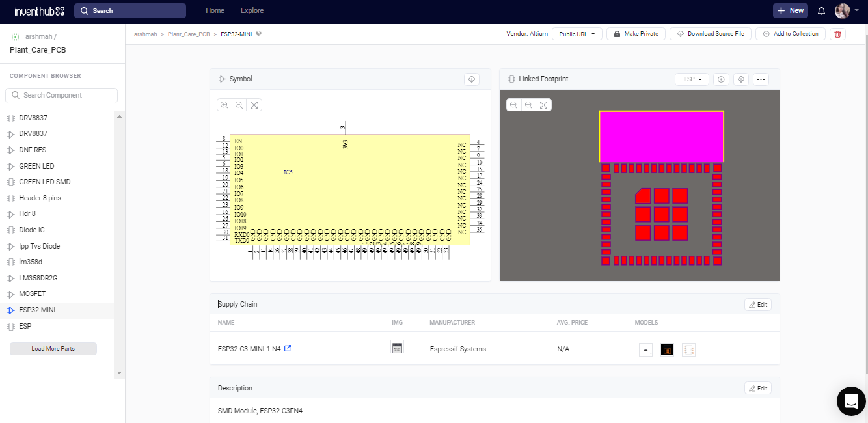
Task: Download the symbol via cloud icon
Action: click(x=472, y=79)
